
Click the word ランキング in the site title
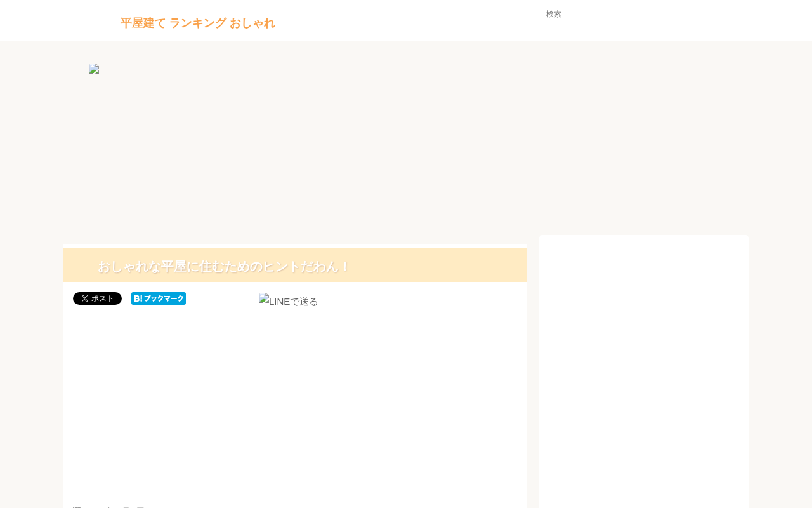coord(198,23)
